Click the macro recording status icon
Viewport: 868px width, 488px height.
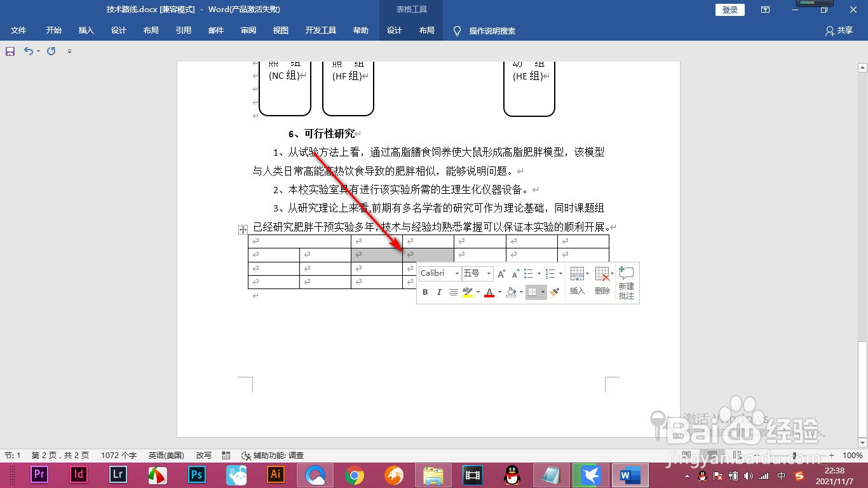[x=226, y=456]
